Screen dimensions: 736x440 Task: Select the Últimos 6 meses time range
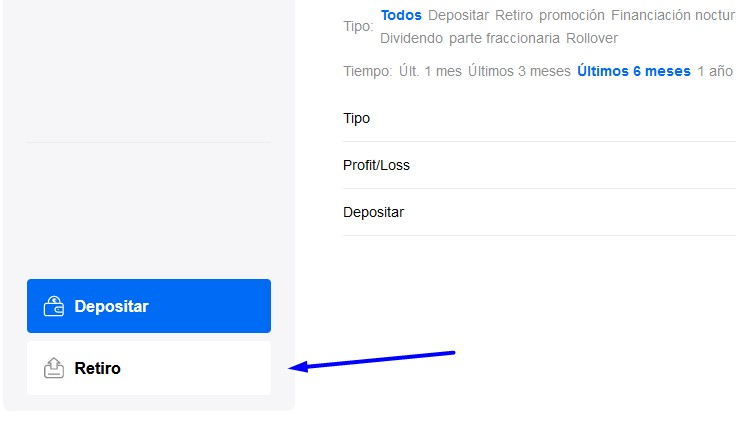point(634,71)
